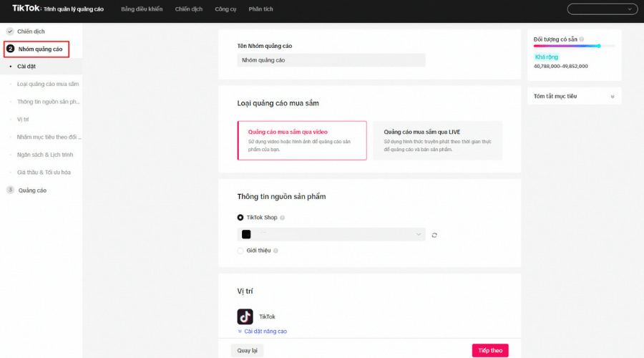Click the info icon next to TikTok Shop

(282, 218)
